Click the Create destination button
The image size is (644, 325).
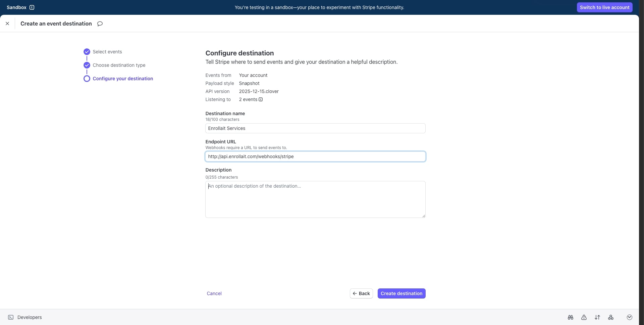coord(401,293)
